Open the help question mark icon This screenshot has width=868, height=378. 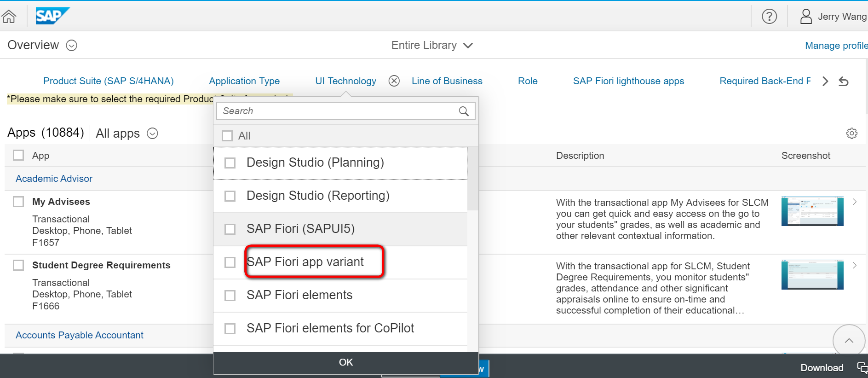point(769,17)
